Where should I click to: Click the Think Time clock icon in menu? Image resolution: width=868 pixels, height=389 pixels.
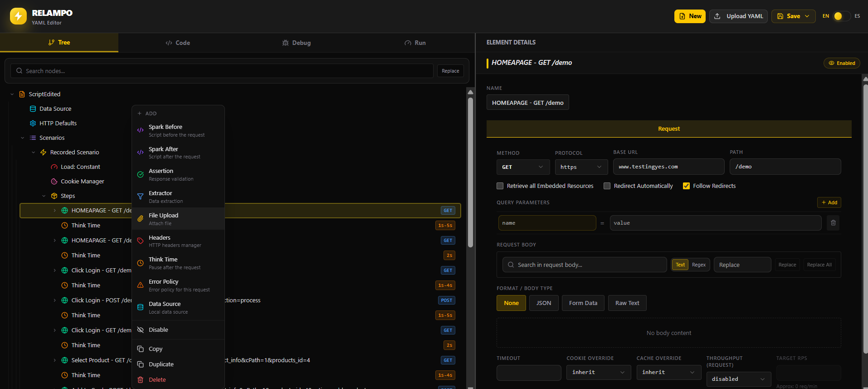pos(141,263)
